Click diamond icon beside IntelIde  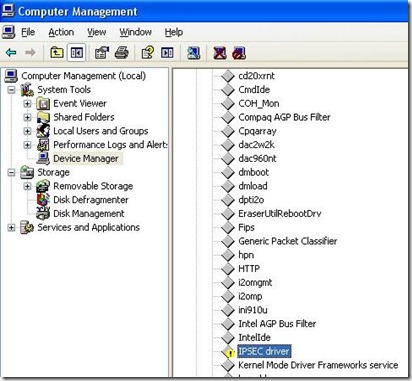coord(228,337)
